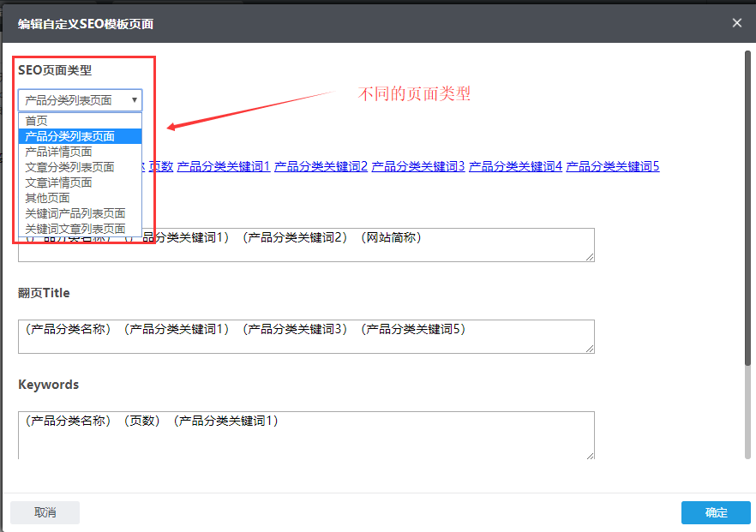756x532 pixels.
Task: Select 产品详情页面 option
Action: [59, 152]
